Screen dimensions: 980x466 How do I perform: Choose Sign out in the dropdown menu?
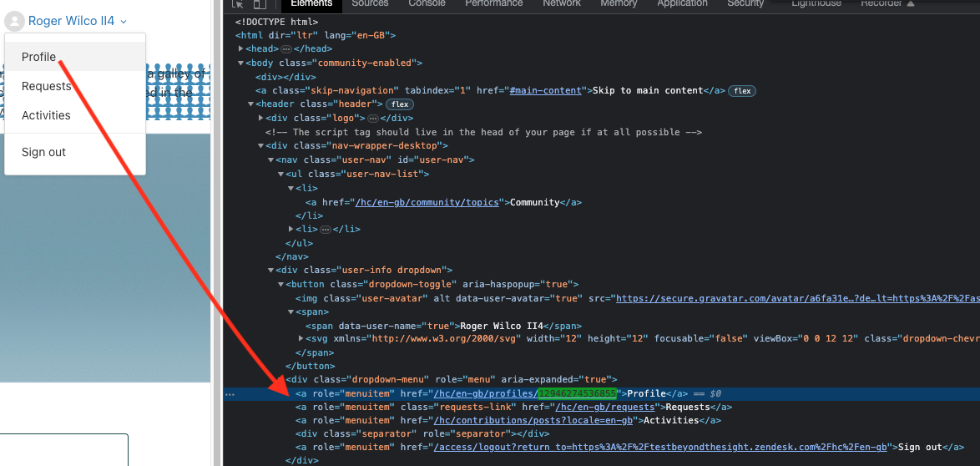pos(43,152)
